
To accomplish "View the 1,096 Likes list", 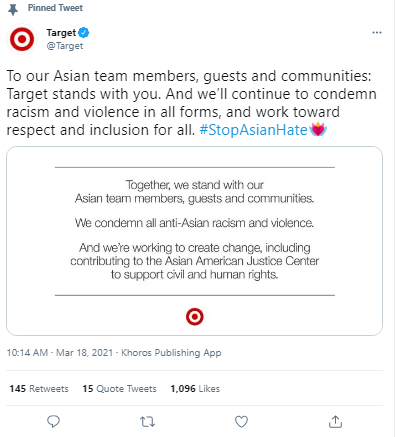I will 195,389.
